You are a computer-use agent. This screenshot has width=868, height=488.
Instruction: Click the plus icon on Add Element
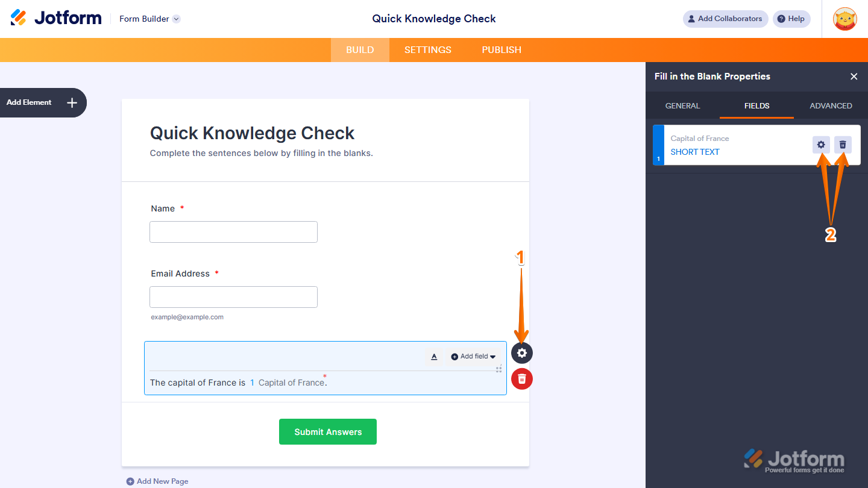pyautogui.click(x=72, y=102)
